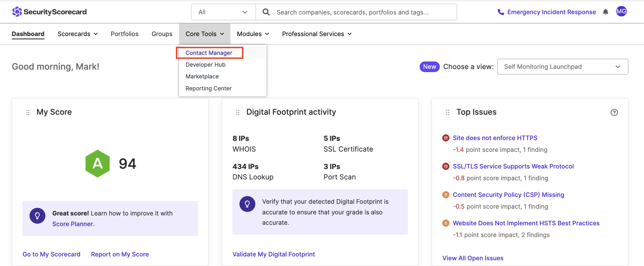Screen dimensions: 644x266
Task: Open Site does not enforce HTTPS issue
Action: (495, 138)
